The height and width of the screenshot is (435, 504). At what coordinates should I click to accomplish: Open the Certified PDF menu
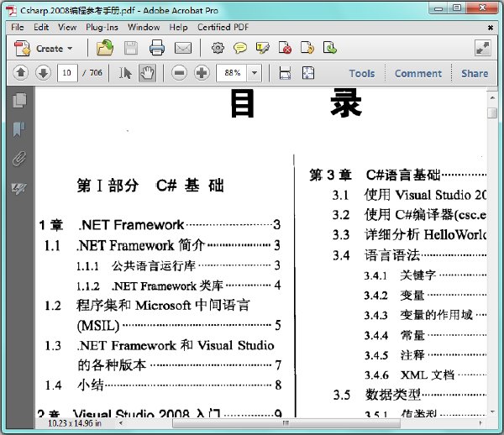(x=223, y=28)
